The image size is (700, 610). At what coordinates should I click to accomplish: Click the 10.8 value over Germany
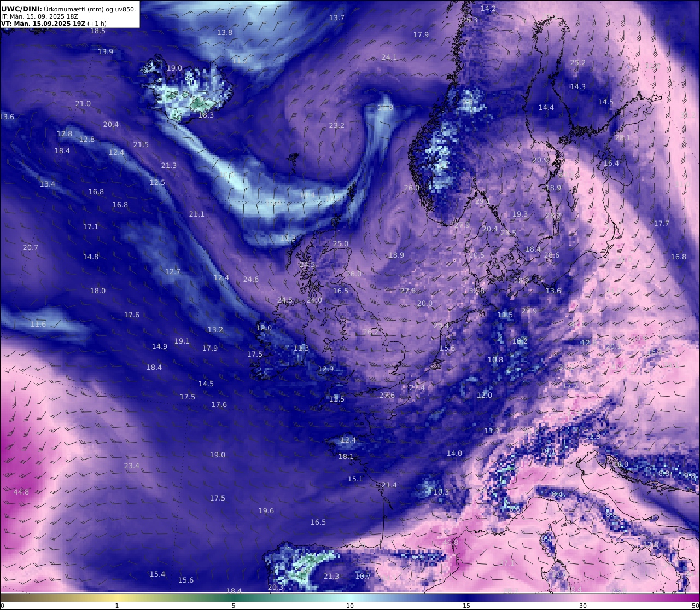495,359
